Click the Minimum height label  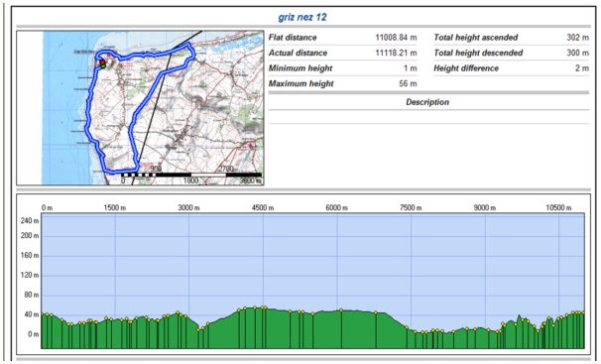point(300,68)
